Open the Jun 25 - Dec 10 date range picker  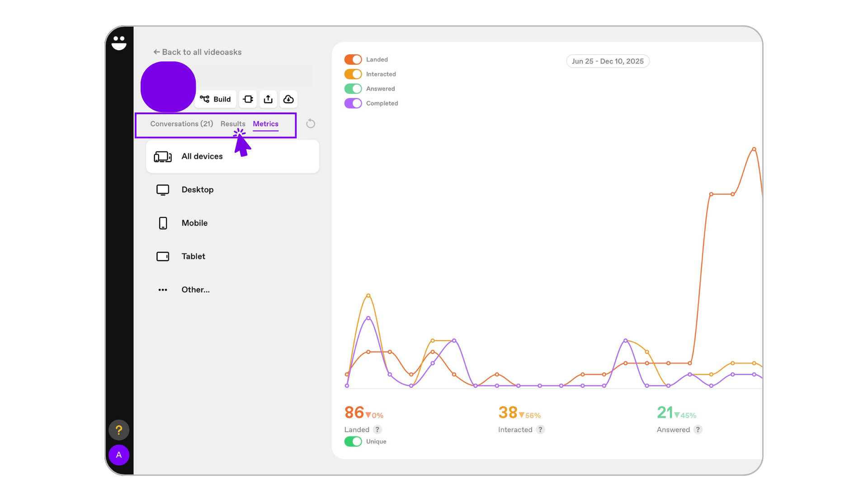pyautogui.click(x=608, y=61)
